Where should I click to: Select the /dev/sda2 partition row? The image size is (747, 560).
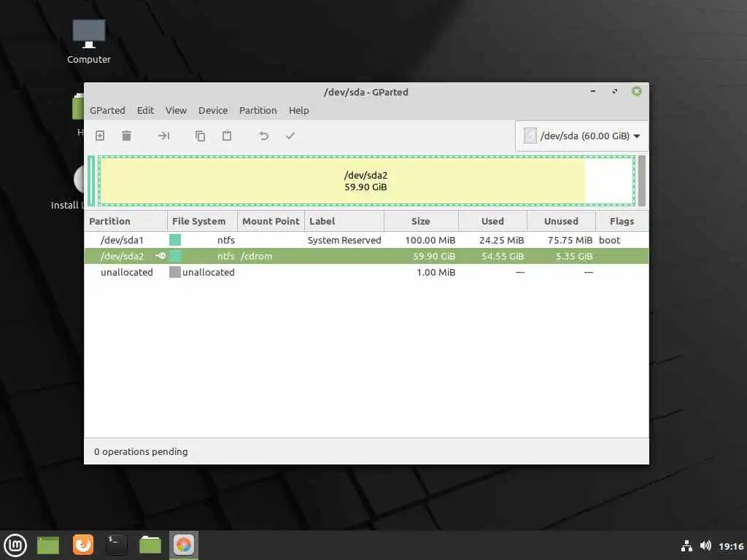pyautogui.click(x=366, y=256)
